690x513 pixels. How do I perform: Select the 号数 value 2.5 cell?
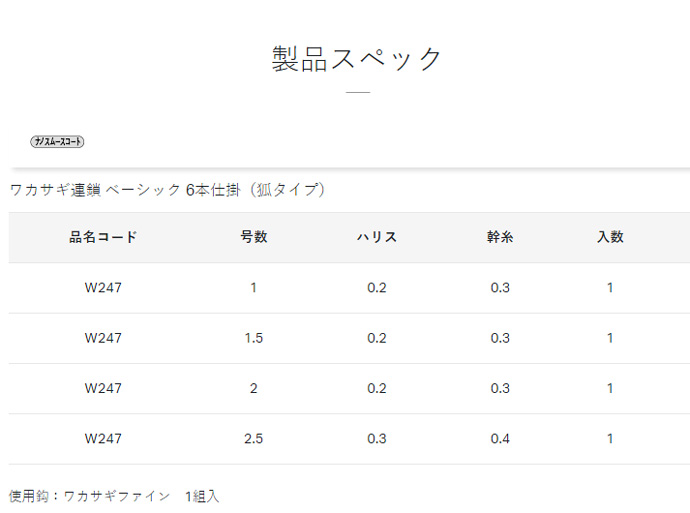[253, 439]
